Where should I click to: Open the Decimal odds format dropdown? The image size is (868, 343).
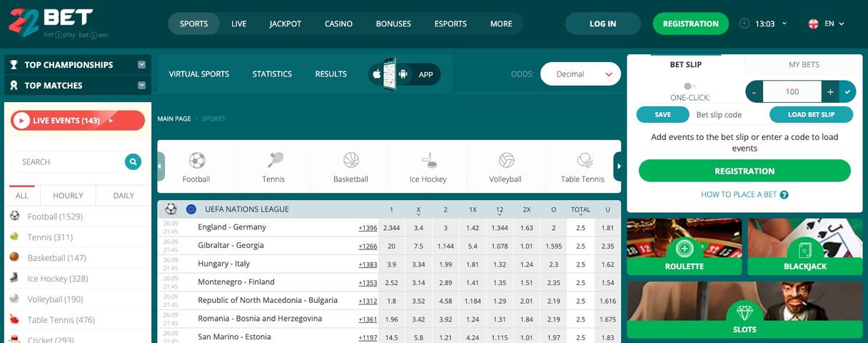tap(580, 74)
